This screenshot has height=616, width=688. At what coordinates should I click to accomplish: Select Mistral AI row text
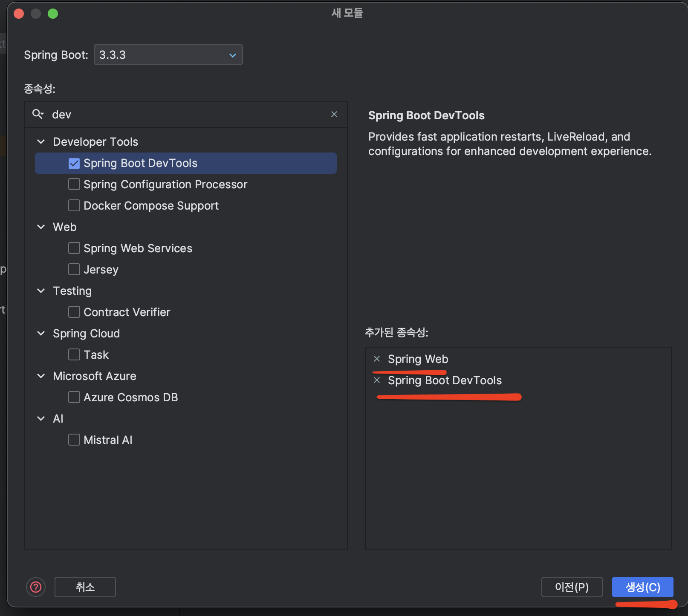point(108,440)
